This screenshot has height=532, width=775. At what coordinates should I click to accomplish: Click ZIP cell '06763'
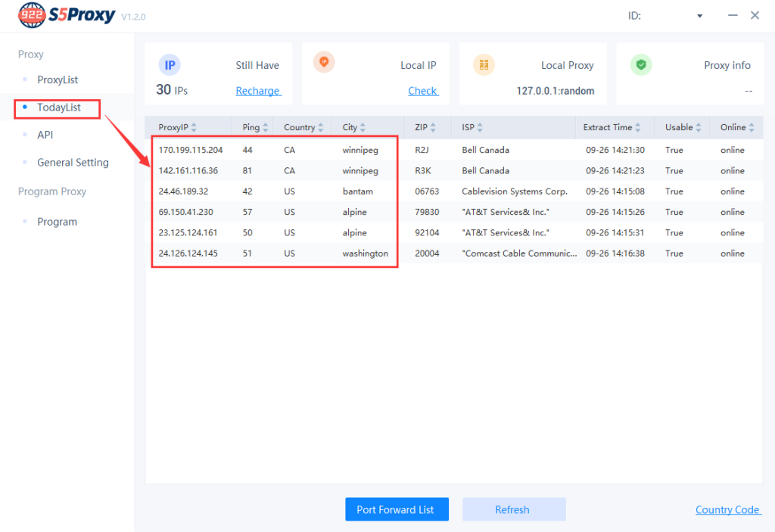[x=427, y=191]
